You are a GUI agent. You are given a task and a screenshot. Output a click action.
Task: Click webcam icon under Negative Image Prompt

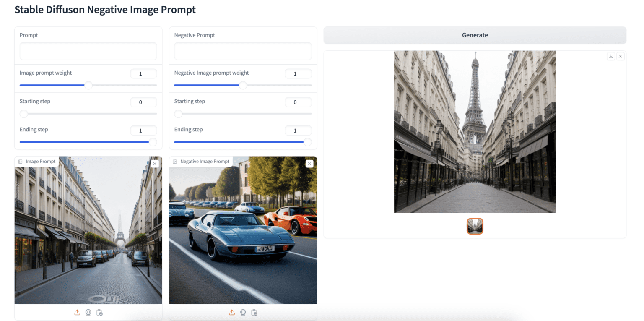243,312
